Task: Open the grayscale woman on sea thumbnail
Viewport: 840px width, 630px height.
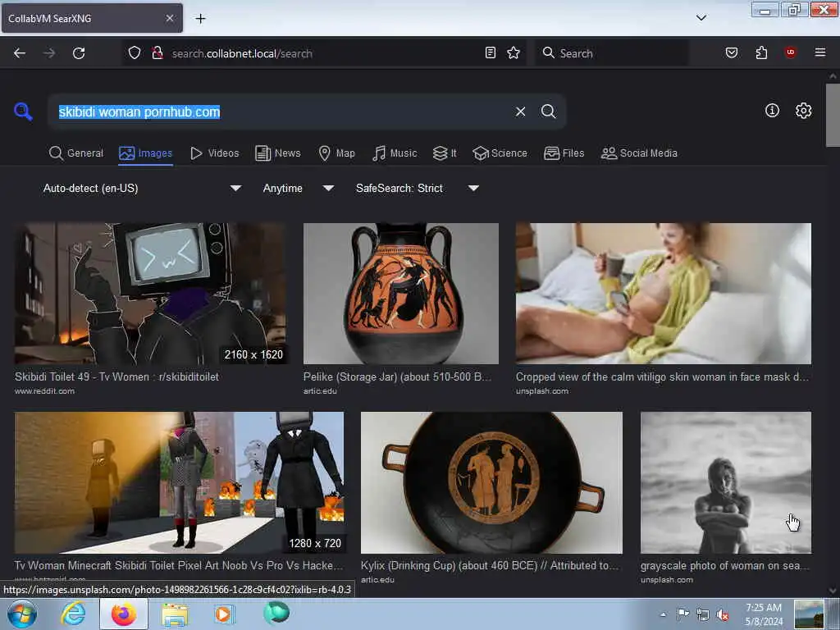Action: (726, 482)
